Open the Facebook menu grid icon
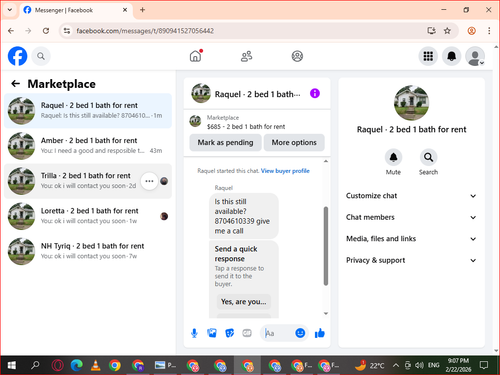 coord(428,56)
